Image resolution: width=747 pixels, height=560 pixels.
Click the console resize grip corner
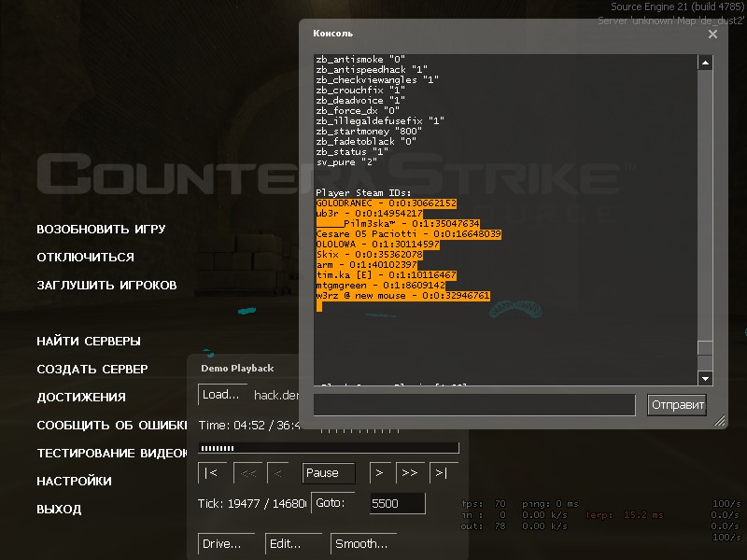tap(720, 420)
